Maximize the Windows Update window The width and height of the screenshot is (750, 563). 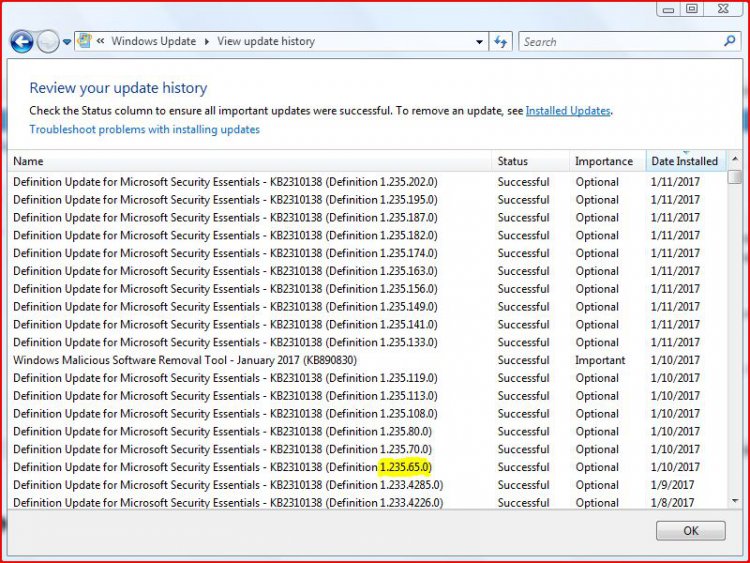click(x=692, y=9)
